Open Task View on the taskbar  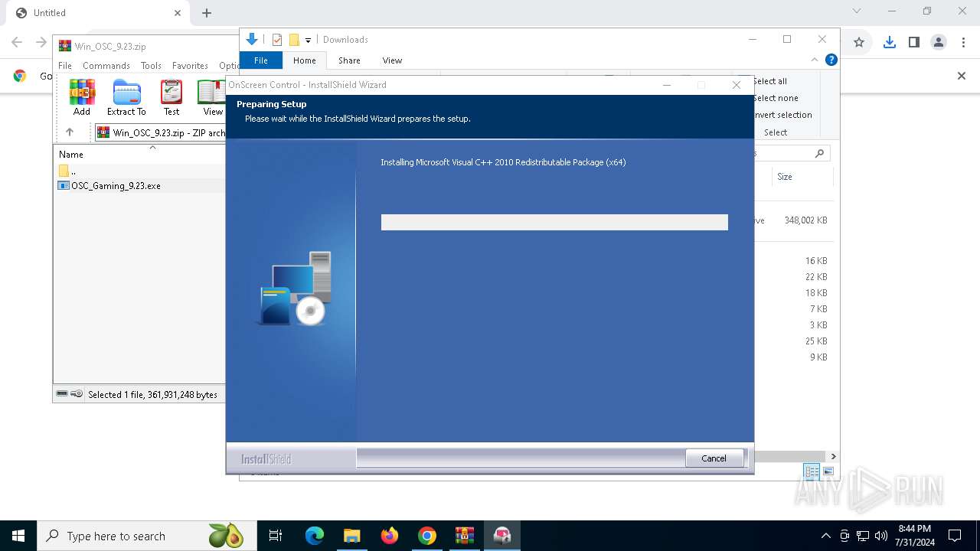[x=276, y=536]
